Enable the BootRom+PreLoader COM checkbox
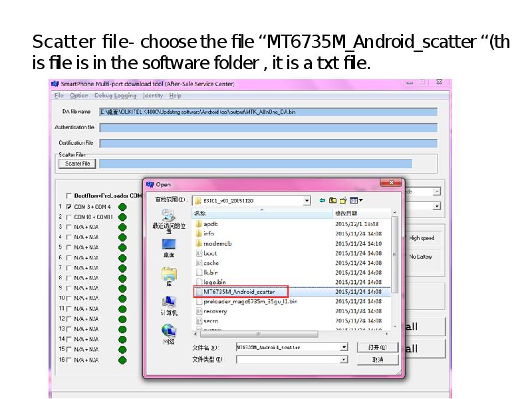Viewport: 532px width, 399px height. pyautogui.click(x=68, y=196)
